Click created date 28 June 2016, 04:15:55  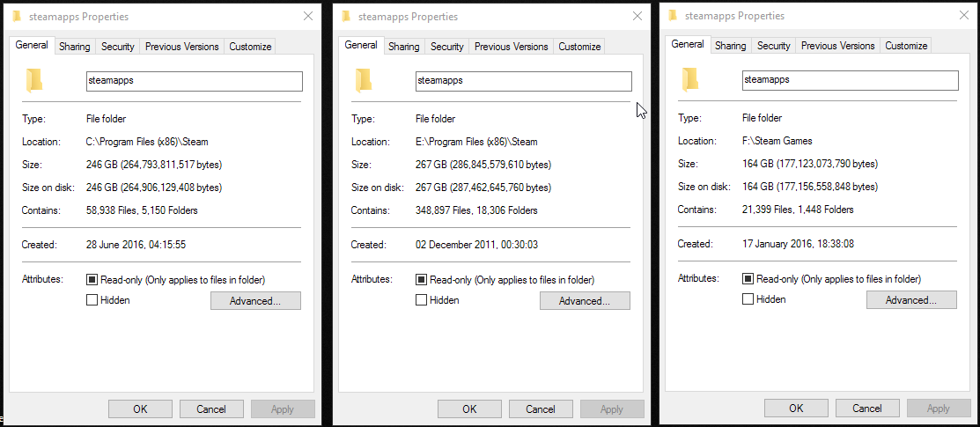coord(136,245)
